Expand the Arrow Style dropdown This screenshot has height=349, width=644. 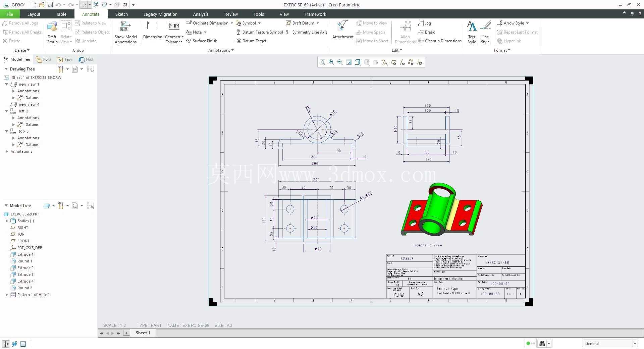pyautogui.click(x=527, y=23)
